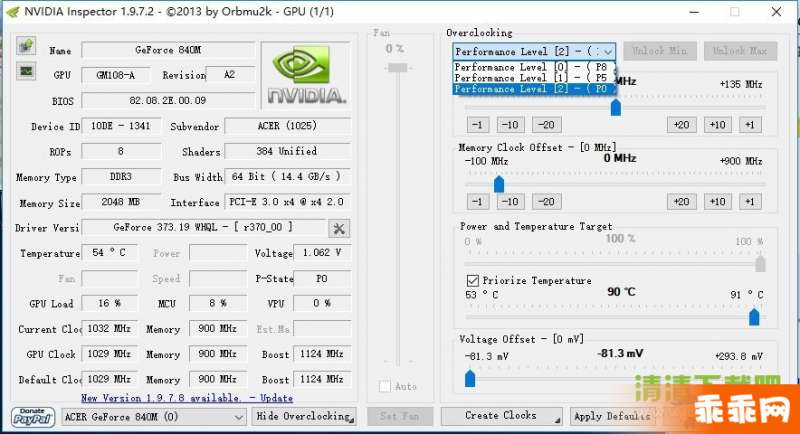Click memory clock -1 button
Screen dimensions: 800x434
(478, 201)
